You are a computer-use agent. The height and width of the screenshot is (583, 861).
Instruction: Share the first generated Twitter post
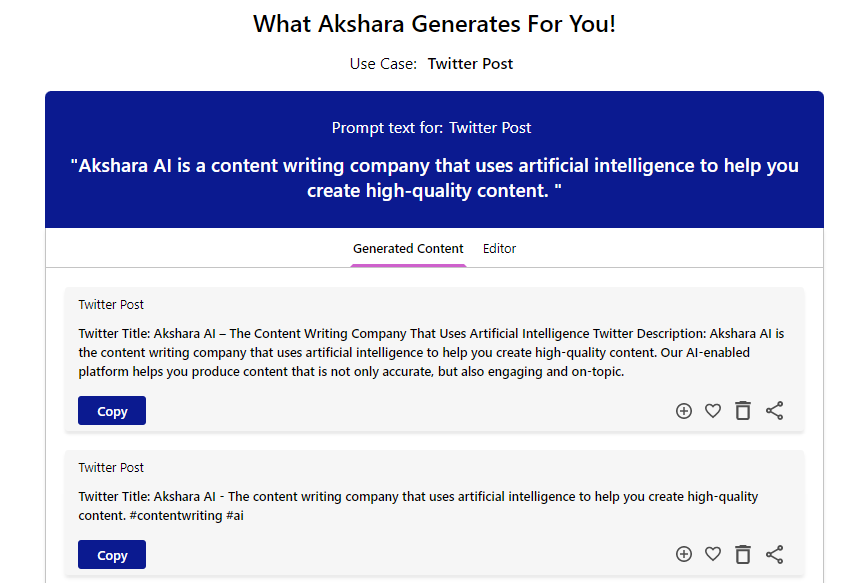point(774,411)
